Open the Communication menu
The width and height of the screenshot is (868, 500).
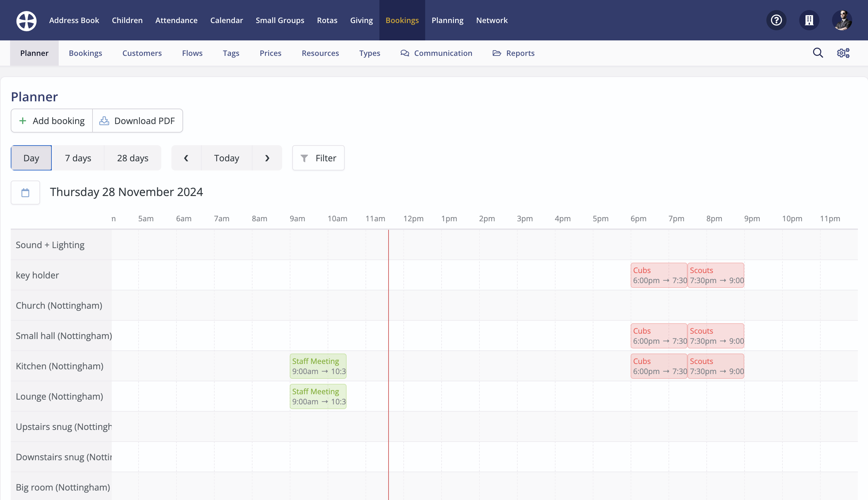point(436,53)
